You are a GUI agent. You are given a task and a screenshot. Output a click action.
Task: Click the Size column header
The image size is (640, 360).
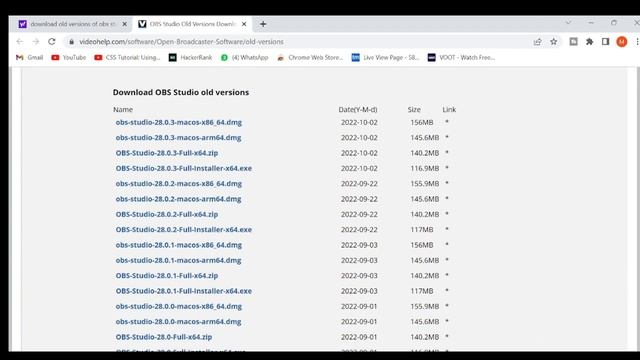[x=414, y=109]
